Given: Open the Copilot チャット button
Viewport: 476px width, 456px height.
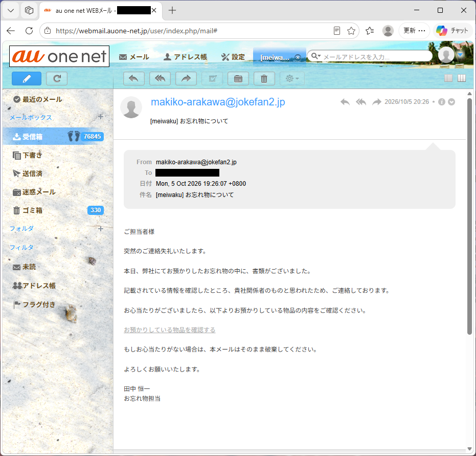Looking at the screenshot, I should (452, 31).
